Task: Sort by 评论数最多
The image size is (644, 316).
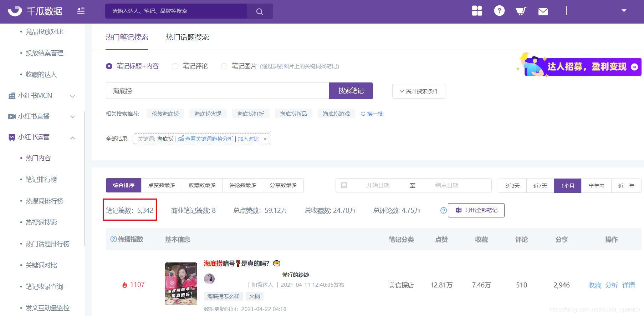Action: coord(242,185)
